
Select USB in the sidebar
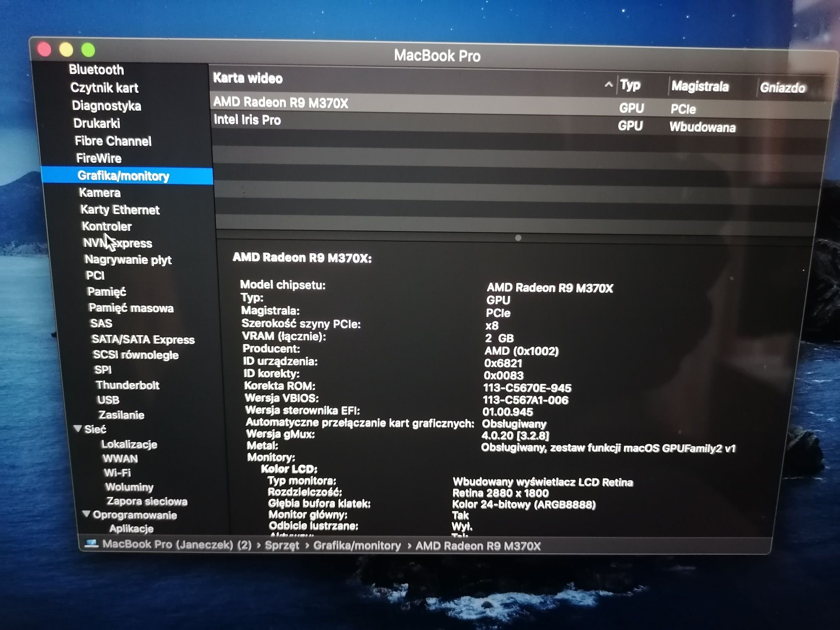[x=108, y=400]
